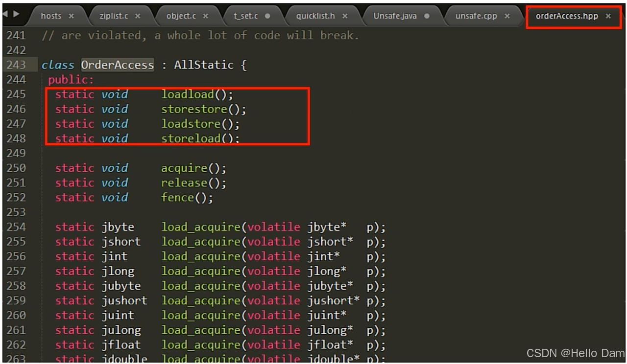Screen dimensions: 627x364
Task: Click the release() function name
Action: point(185,182)
